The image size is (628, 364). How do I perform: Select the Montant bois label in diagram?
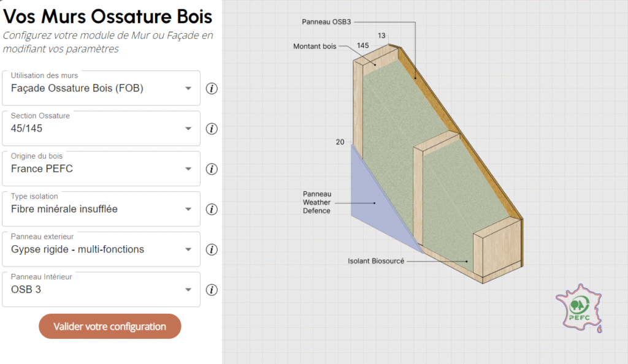[x=315, y=47]
